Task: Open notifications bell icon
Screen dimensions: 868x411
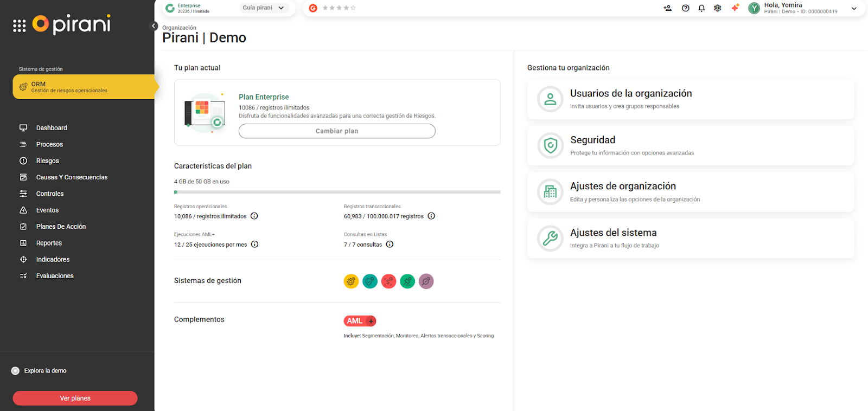Action: (701, 8)
